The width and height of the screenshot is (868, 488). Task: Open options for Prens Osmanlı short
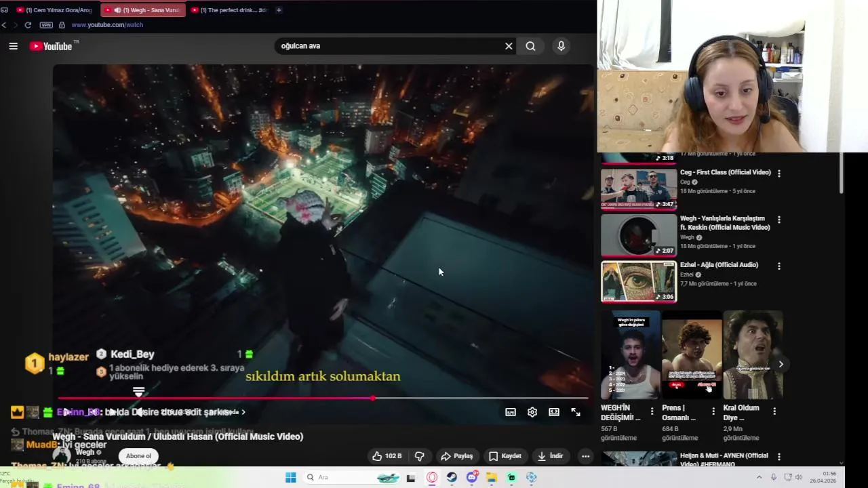click(713, 411)
